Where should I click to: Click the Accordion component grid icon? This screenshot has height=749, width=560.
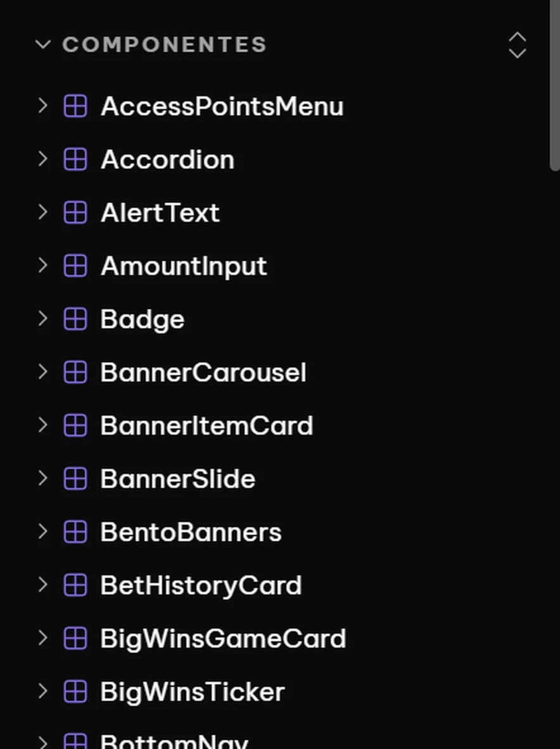[x=75, y=160]
